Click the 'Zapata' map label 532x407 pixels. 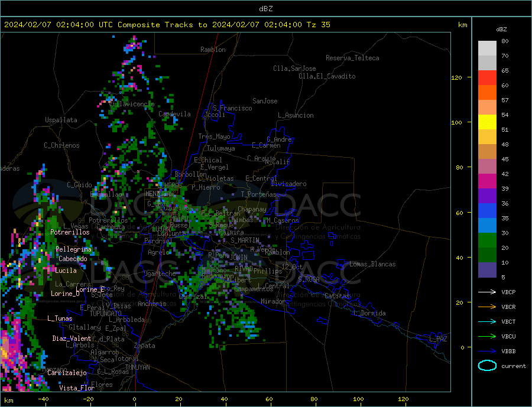coord(145,346)
